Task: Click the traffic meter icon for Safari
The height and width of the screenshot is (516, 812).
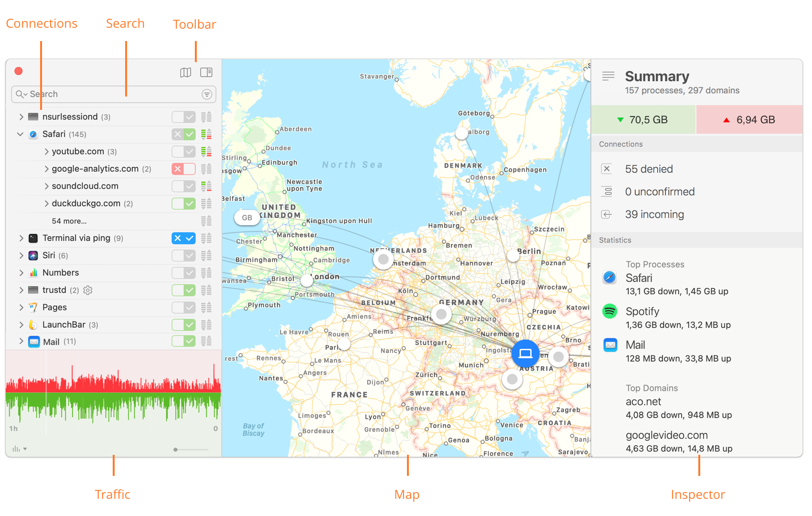Action: pyautogui.click(x=206, y=134)
